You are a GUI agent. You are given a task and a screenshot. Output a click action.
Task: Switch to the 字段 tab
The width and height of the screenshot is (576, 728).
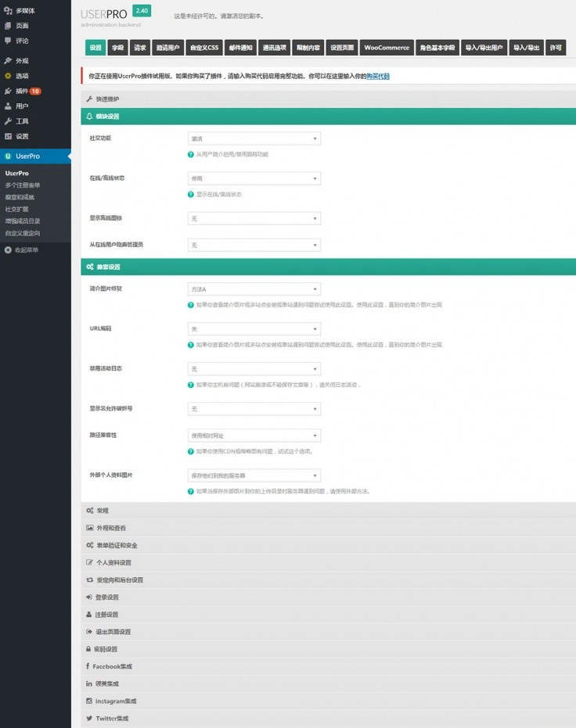point(117,48)
